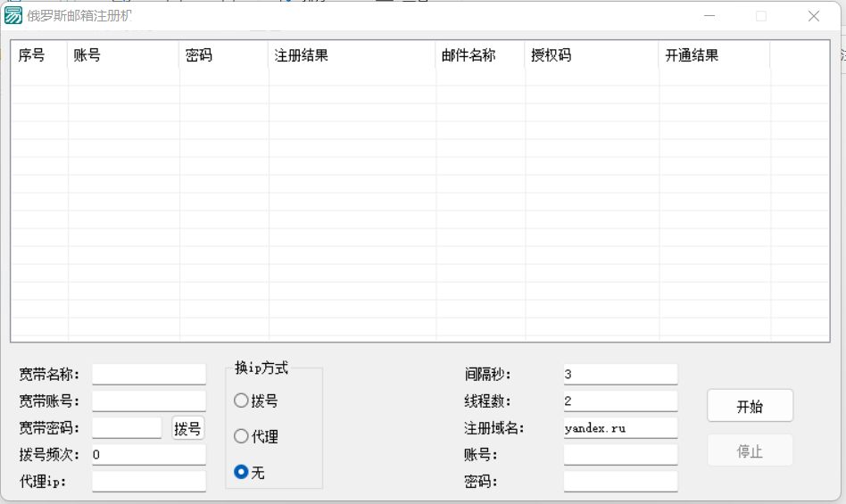
Task: Select the 代理 radio option
Action: click(x=242, y=437)
